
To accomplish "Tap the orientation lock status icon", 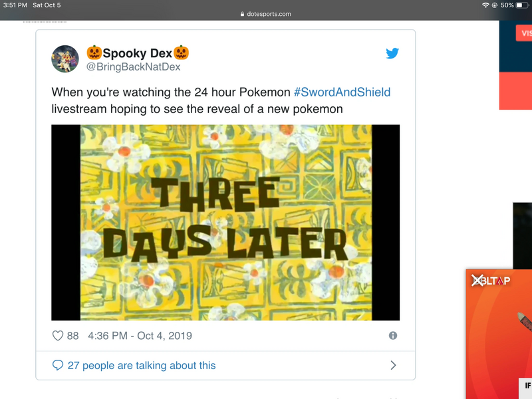I will (495, 5).
